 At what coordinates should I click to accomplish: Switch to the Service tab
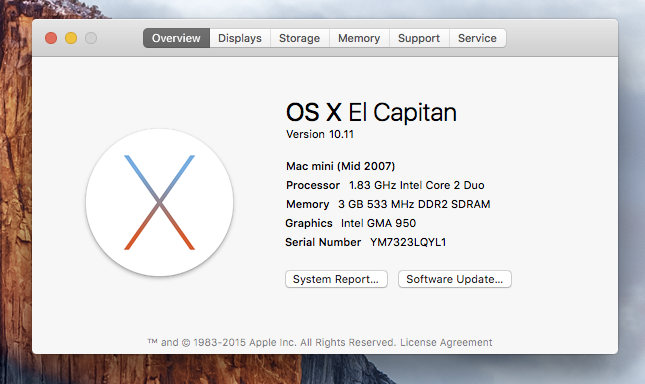point(477,38)
